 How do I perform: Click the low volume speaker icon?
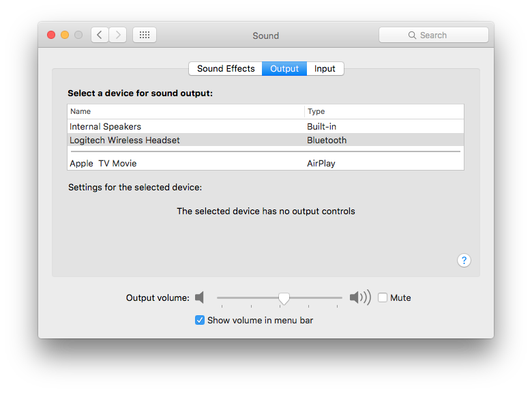pyautogui.click(x=199, y=297)
